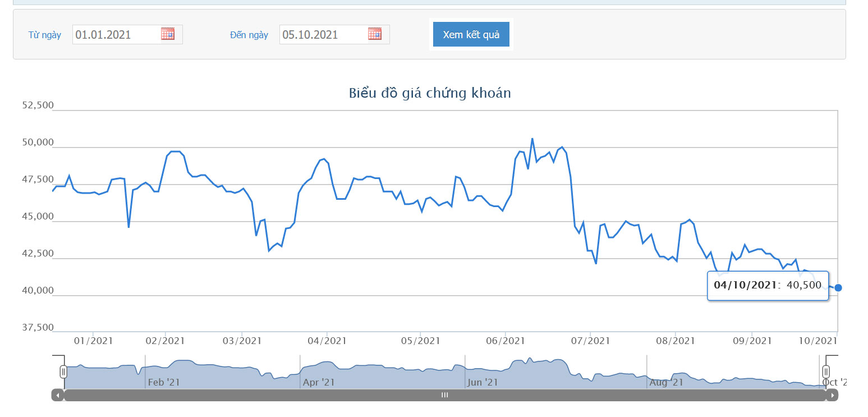Click the 06/2021 axis label
Viewport: 868px width, 417px height.
505,341
